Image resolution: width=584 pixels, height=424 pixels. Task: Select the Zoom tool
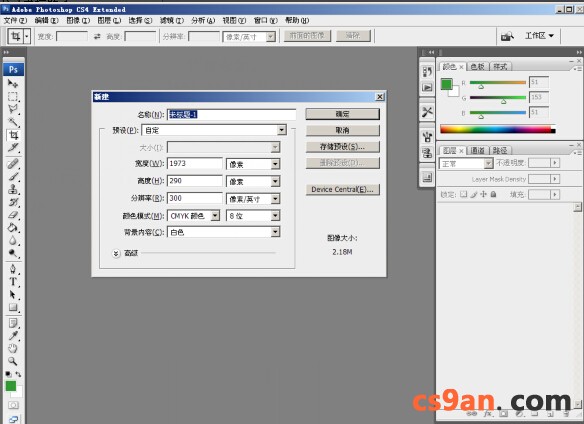(x=13, y=361)
